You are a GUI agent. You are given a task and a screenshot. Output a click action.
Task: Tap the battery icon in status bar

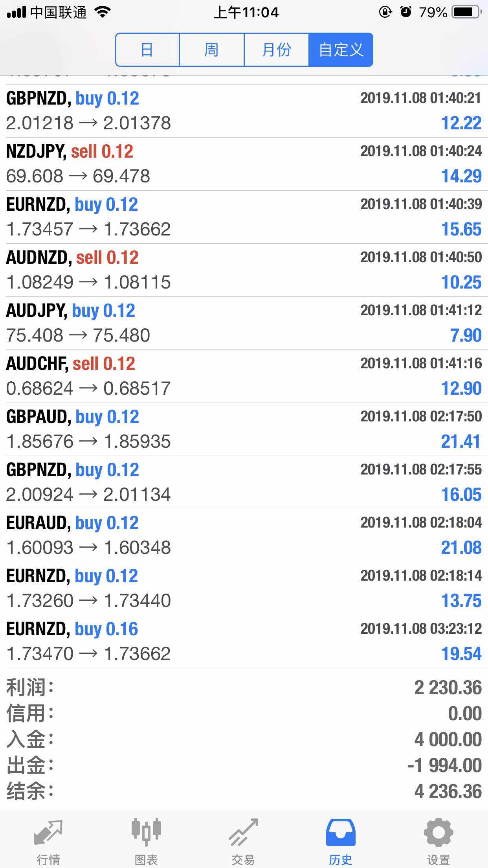click(467, 13)
